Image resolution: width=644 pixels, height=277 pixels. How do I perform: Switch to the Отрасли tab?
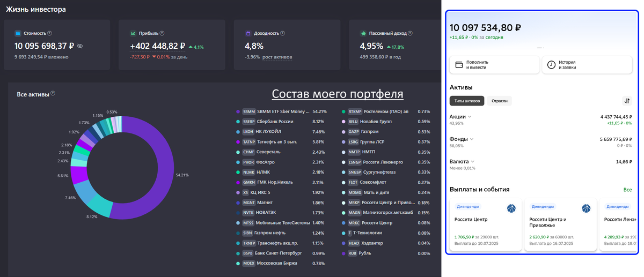coord(500,101)
